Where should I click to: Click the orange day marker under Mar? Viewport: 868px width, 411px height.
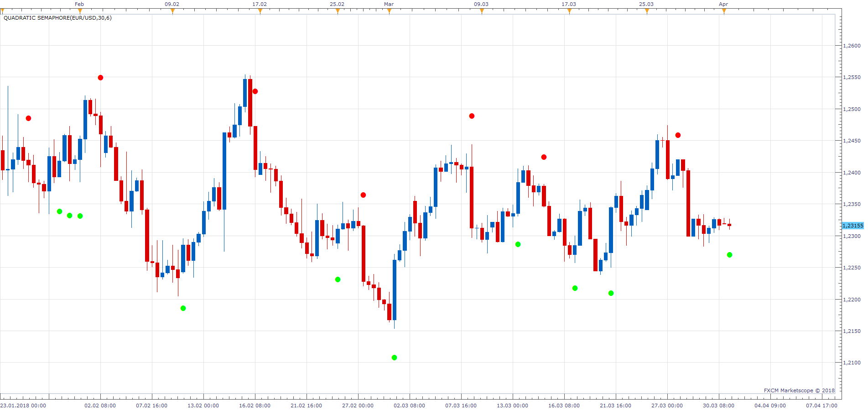[x=389, y=11]
